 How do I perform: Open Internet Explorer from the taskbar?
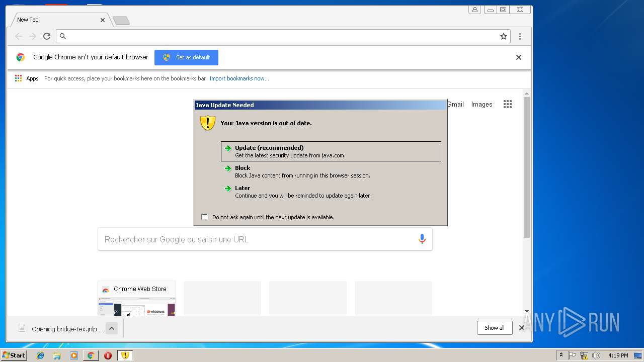(x=40, y=355)
